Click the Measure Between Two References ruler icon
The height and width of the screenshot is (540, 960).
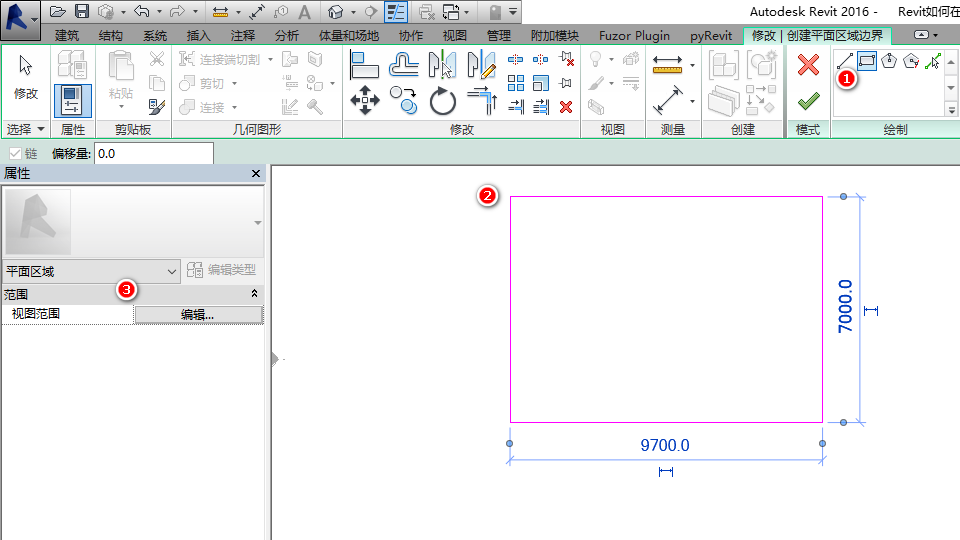click(667, 64)
